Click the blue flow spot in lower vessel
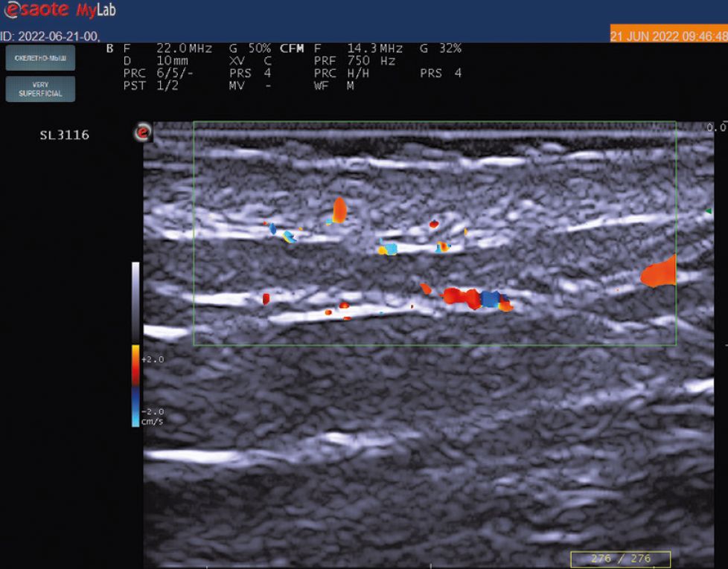The image size is (728, 569). [x=490, y=299]
